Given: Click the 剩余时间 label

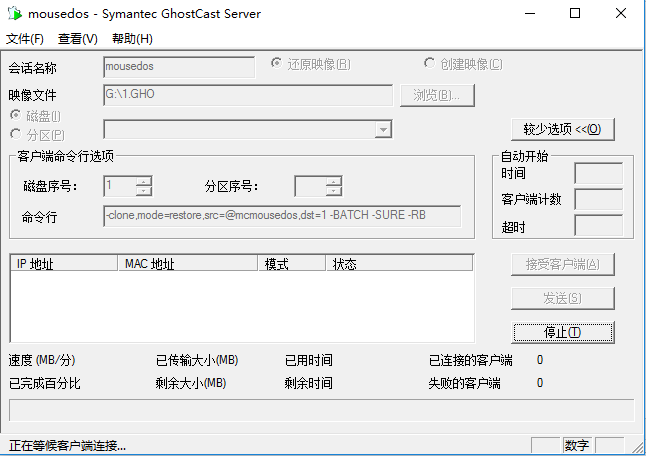Looking at the screenshot, I should tap(308, 384).
